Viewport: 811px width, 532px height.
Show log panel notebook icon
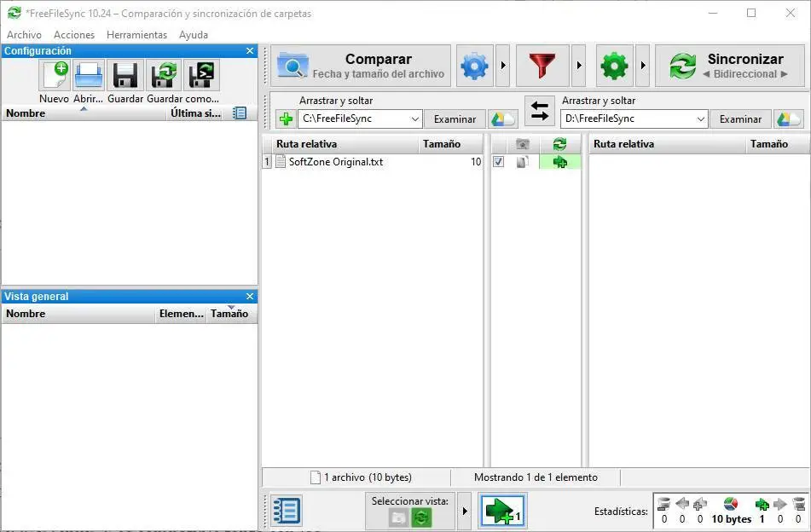click(x=286, y=511)
